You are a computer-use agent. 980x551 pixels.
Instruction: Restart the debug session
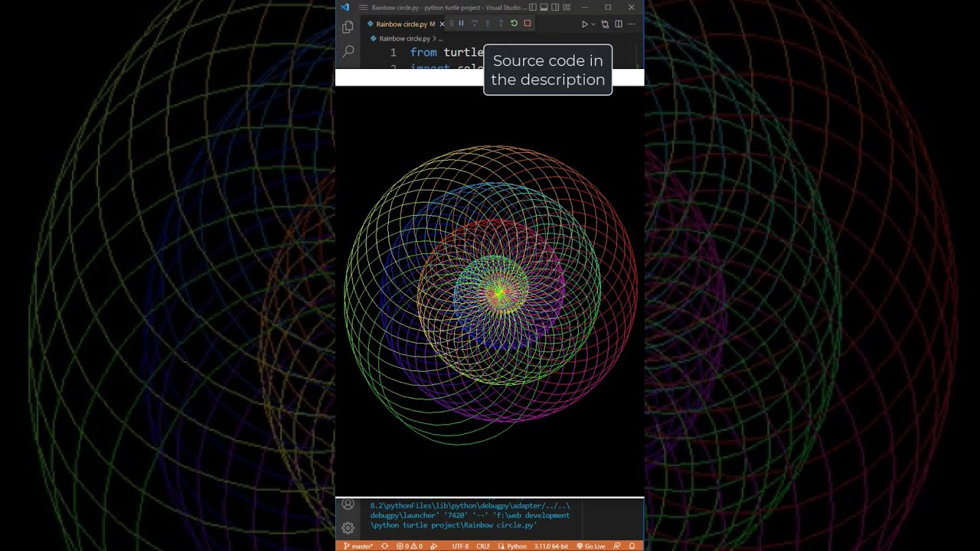pyautogui.click(x=514, y=23)
